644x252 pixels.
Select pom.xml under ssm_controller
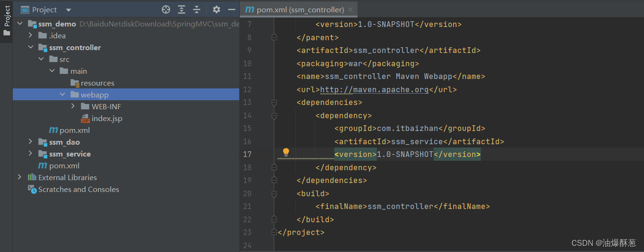click(x=75, y=130)
